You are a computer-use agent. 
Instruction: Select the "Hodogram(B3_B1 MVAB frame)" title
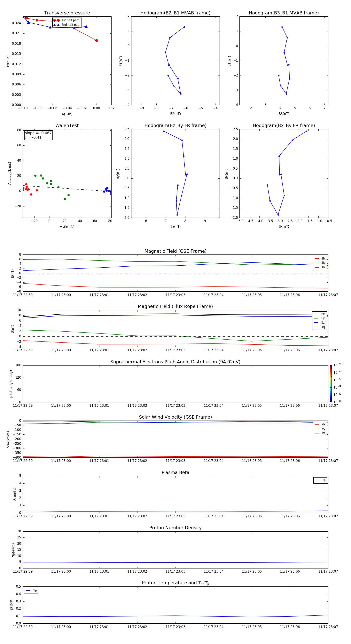tap(284, 13)
